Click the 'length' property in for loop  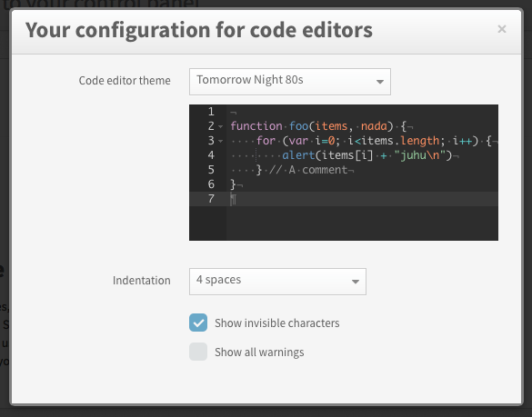pos(420,141)
